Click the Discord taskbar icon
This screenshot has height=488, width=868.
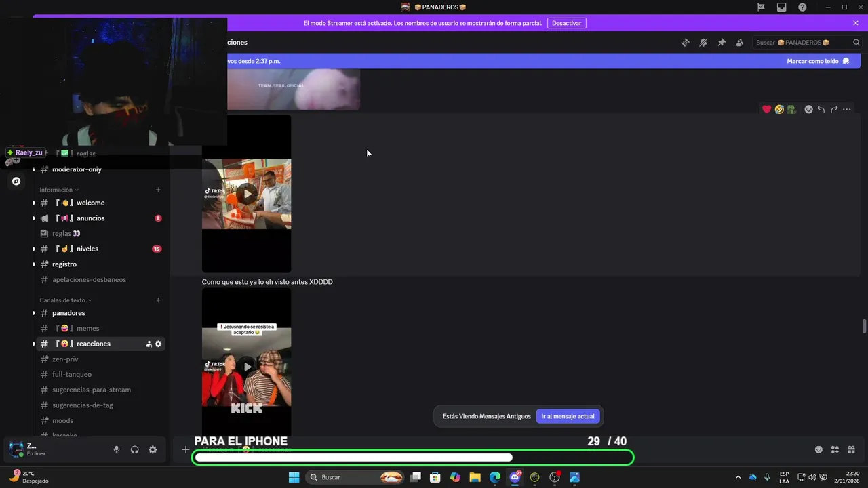[515, 477]
